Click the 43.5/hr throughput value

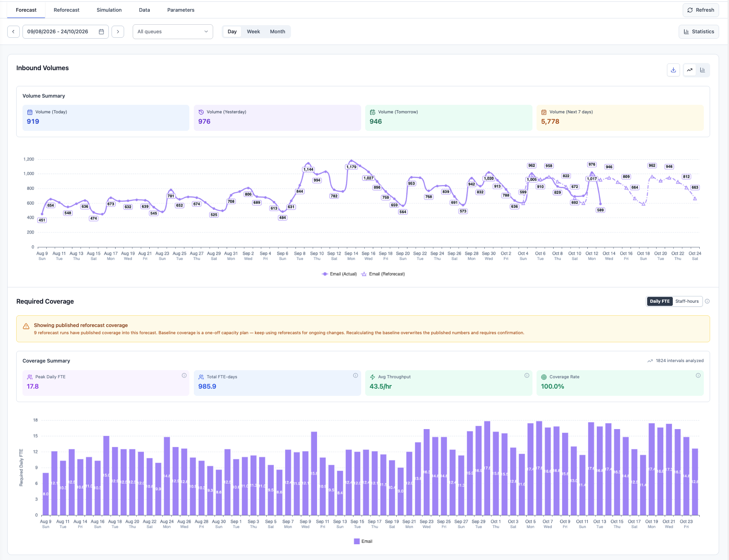(x=380, y=386)
